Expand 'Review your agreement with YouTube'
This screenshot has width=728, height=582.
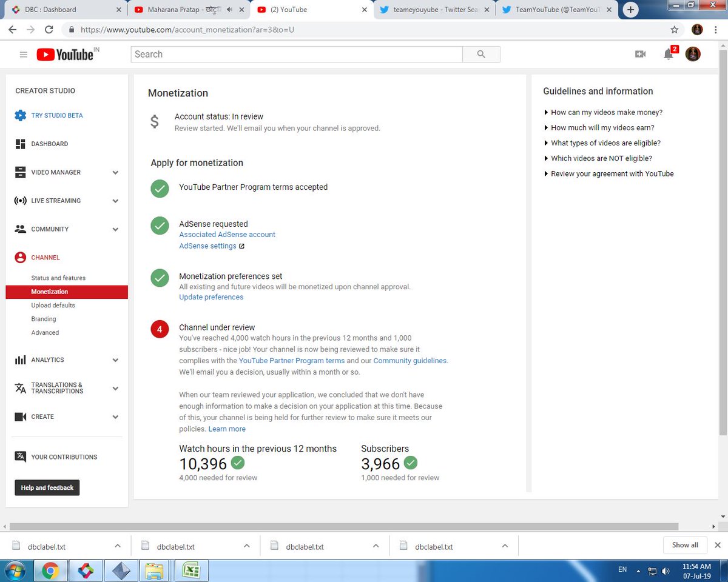click(x=608, y=173)
